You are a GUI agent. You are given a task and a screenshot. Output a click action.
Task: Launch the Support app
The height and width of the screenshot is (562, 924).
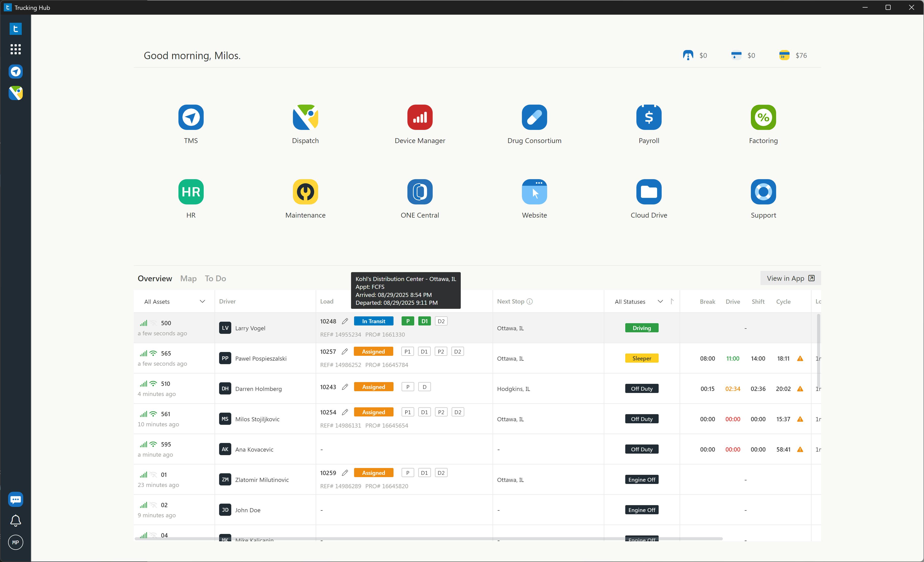point(763,192)
